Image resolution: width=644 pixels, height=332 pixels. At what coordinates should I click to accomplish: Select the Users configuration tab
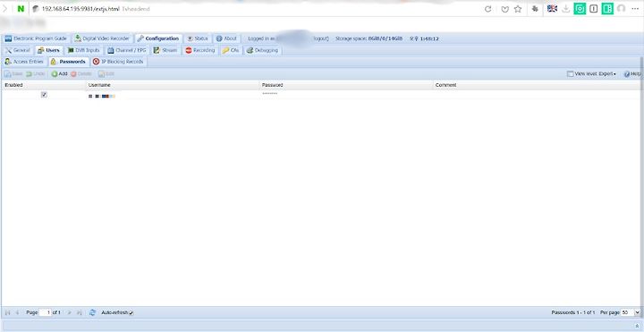coord(49,50)
